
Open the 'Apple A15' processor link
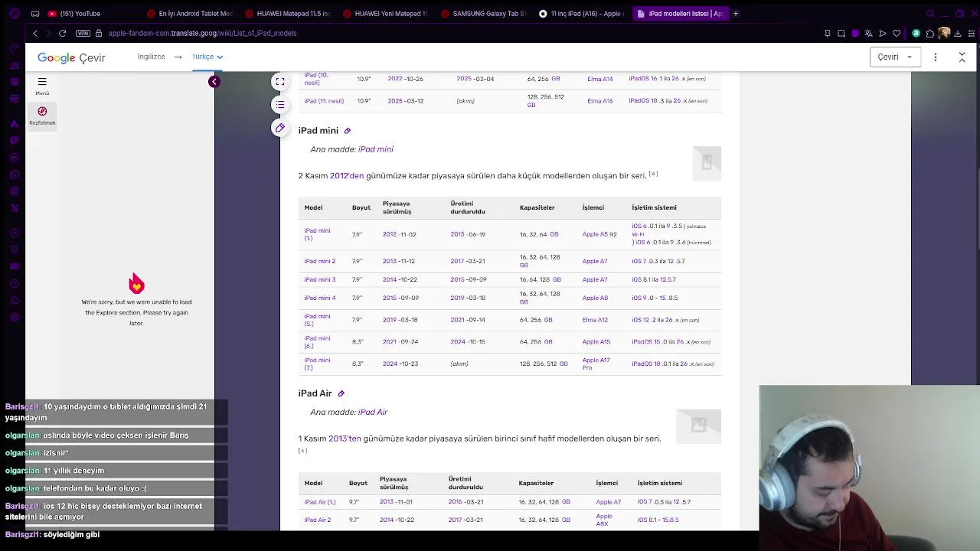tap(596, 341)
